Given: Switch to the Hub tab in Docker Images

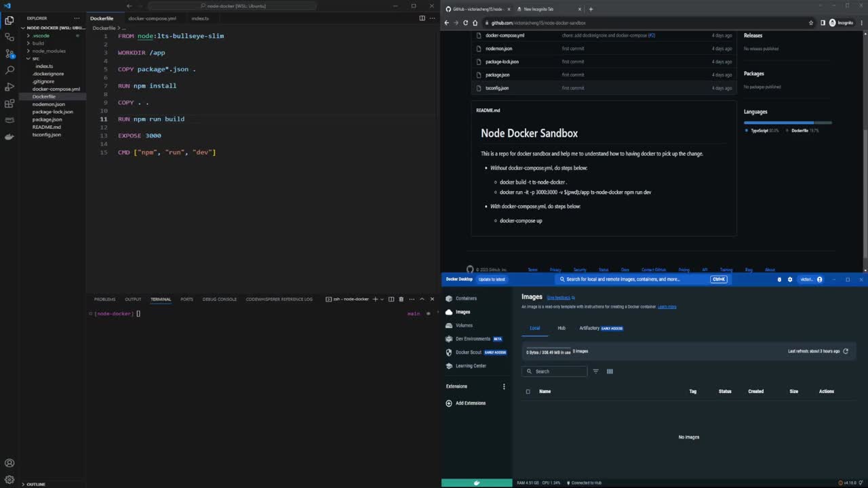Looking at the screenshot, I should (561, 328).
